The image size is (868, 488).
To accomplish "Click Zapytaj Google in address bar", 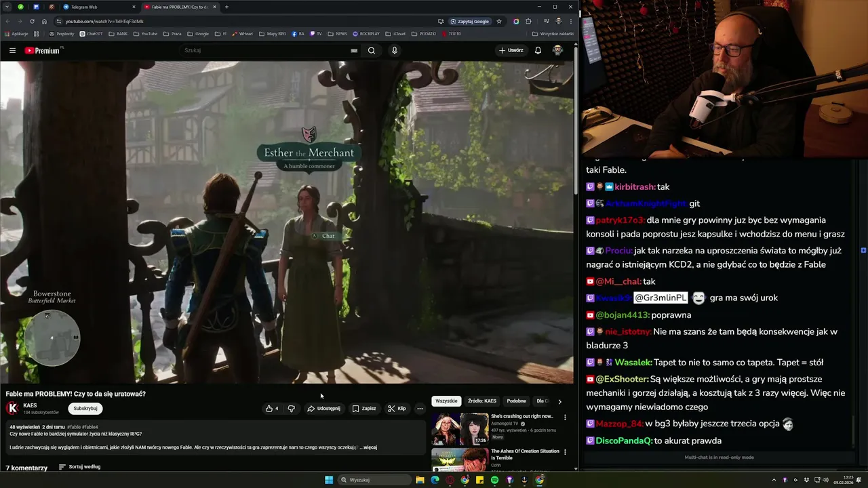I will tap(469, 21).
